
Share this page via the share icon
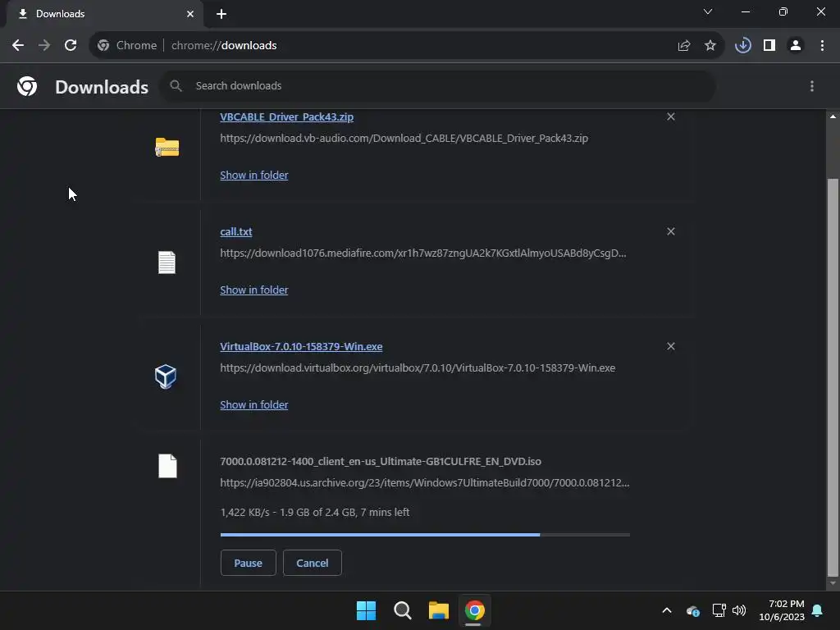tap(683, 46)
